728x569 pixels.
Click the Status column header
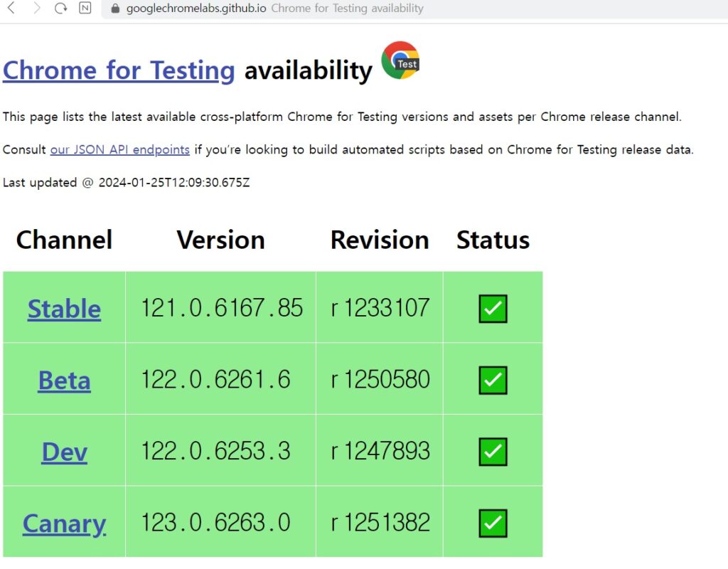493,240
